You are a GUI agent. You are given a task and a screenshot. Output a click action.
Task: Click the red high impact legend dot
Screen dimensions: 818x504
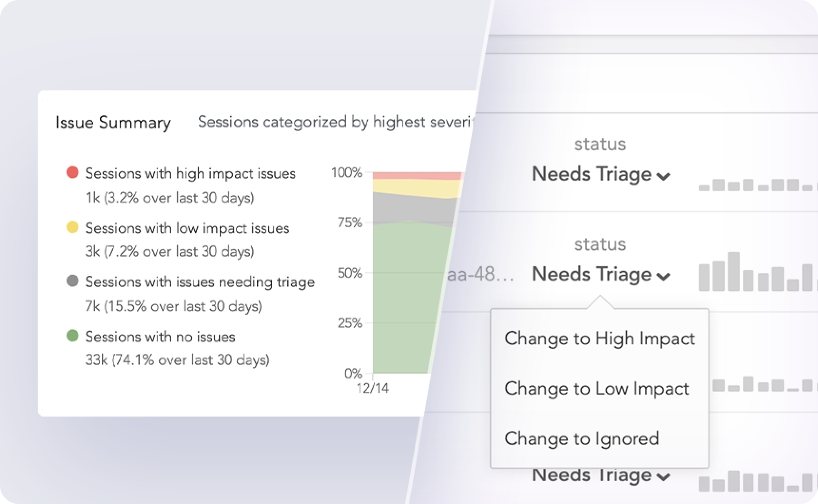[x=72, y=173]
